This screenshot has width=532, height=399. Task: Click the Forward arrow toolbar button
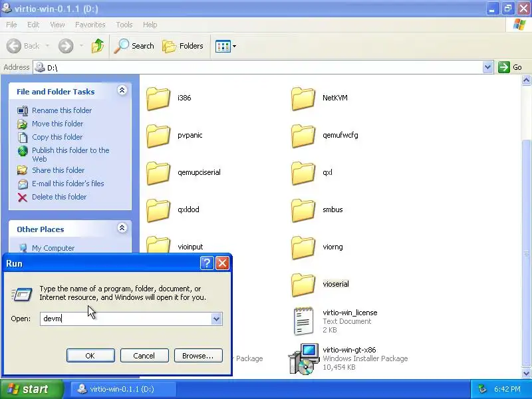pyautogui.click(x=66, y=46)
